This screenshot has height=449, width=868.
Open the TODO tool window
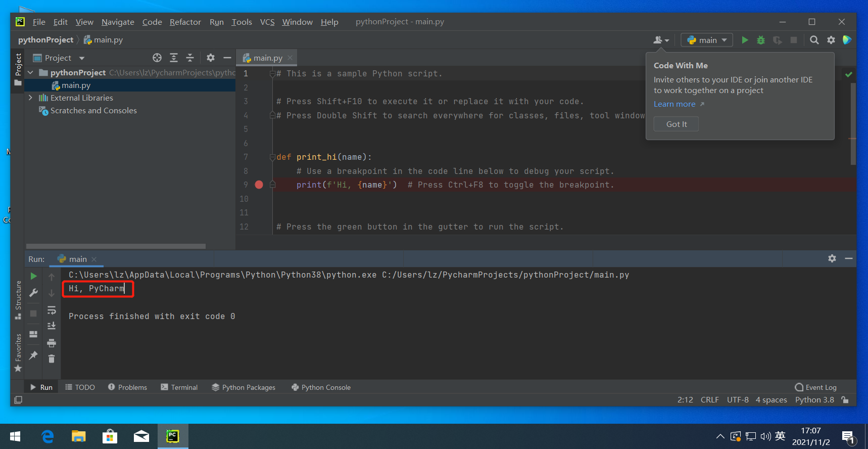80,387
